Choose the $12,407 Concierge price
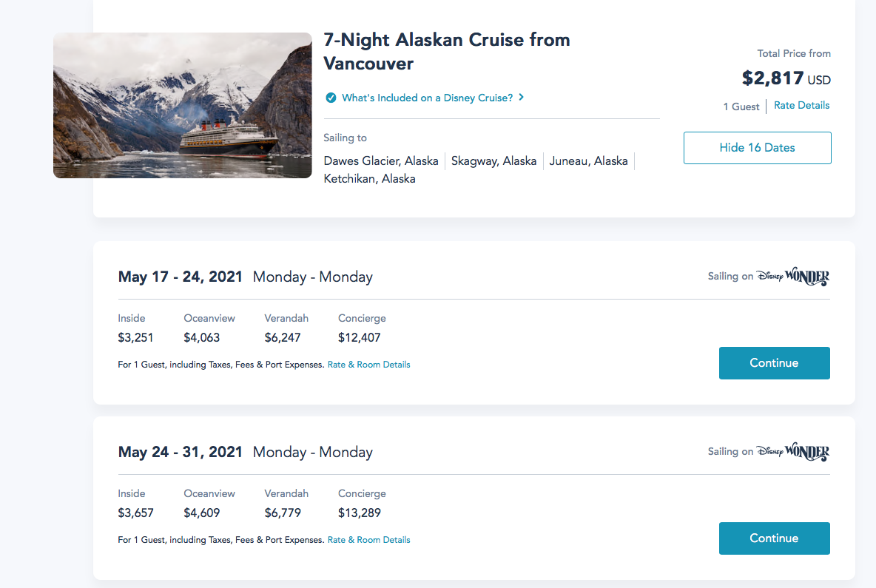876x588 pixels. 360,338
